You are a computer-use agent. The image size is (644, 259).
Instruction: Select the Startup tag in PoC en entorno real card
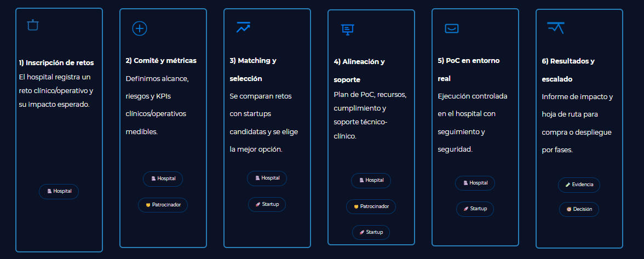(475, 209)
